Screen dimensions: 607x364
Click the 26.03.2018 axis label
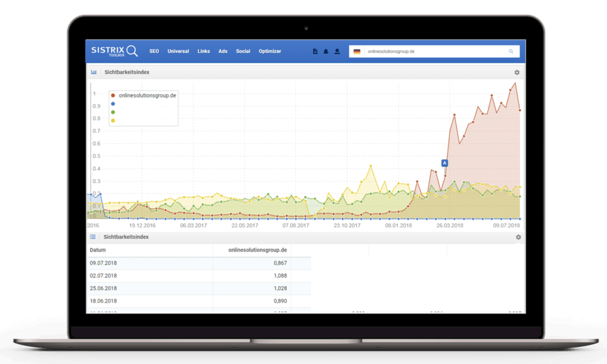[x=450, y=225]
